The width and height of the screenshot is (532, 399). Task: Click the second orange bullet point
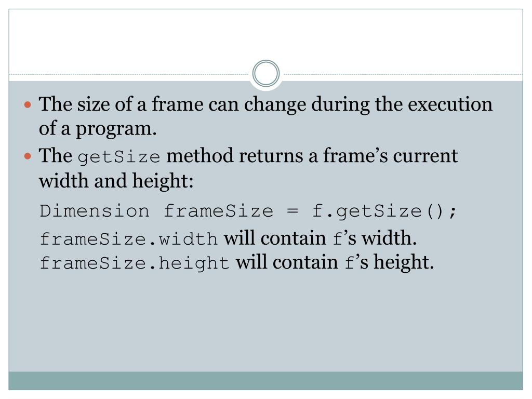click(x=28, y=156)
